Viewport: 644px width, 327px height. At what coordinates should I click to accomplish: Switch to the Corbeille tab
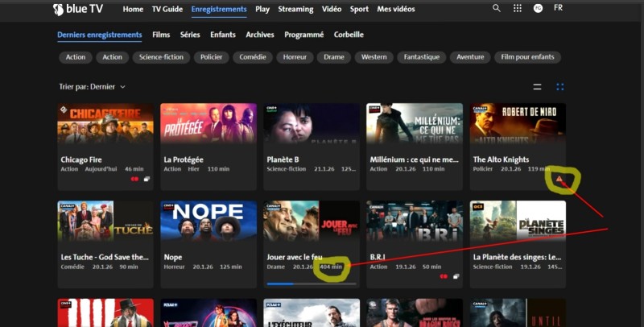point(349,35)
